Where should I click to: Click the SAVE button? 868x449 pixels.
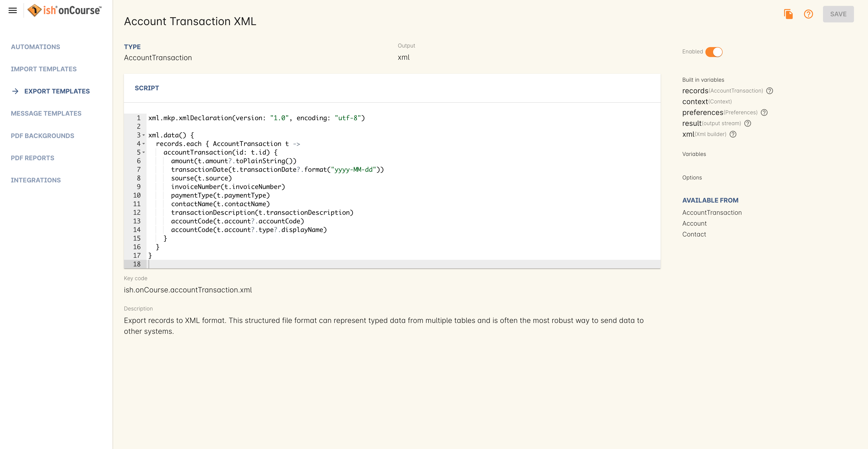click(839, 14)
